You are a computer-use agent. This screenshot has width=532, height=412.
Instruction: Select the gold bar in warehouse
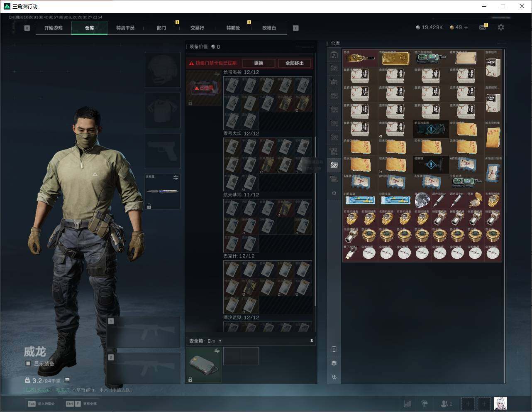(x=395, y=59)
